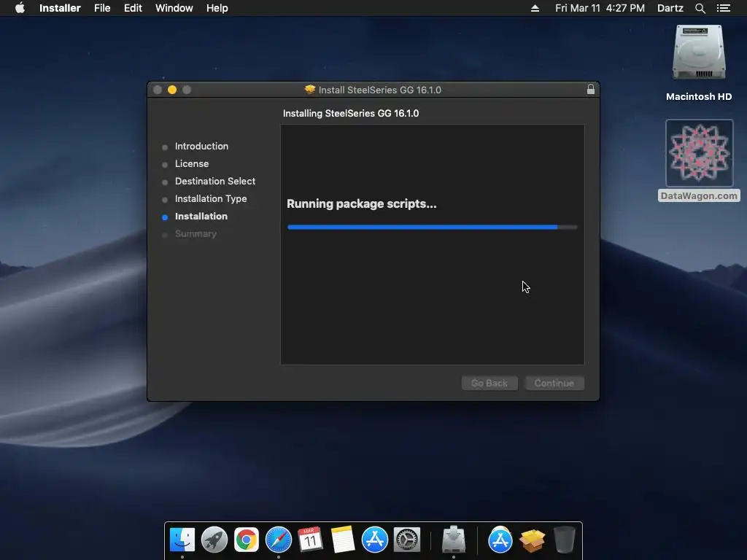This screenshot has width=747, height=560.
Task: Open the Help menu
Action: tap(217, 8)
